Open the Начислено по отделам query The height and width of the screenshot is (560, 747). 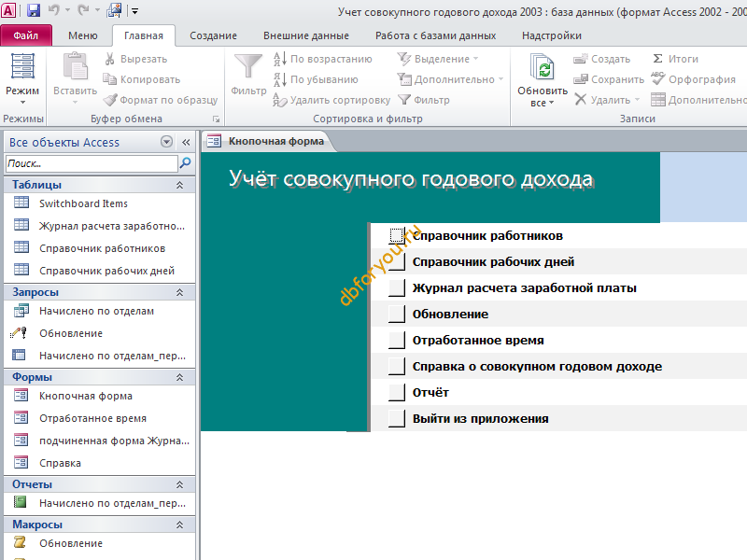click(x=96, y=311)
